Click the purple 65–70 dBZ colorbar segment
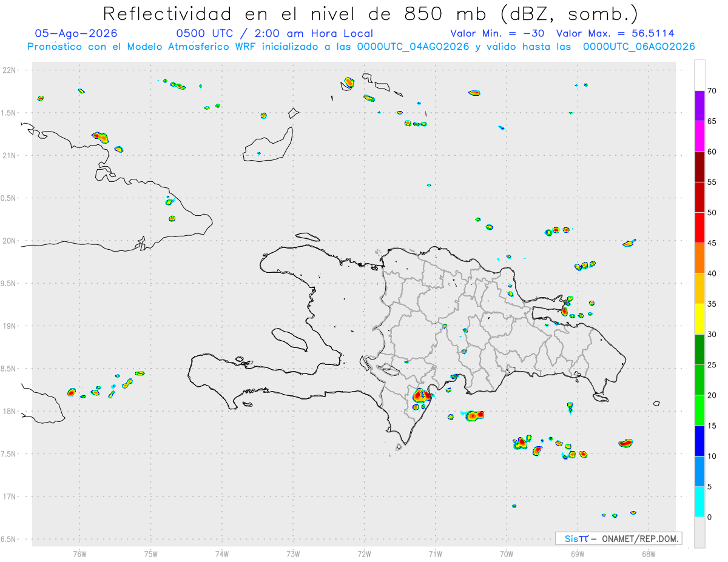The width and height of the screenshot is (728, 562). (699, 105)
